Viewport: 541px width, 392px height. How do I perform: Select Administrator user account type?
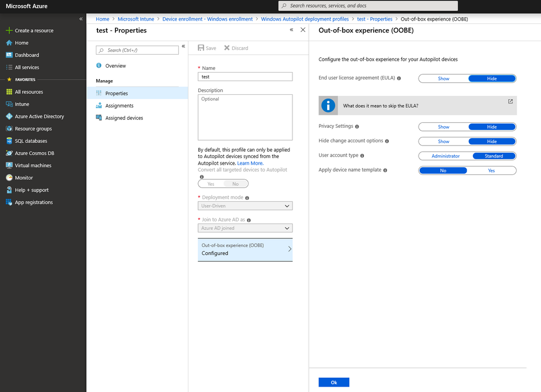pyautogui.click(x=446, y=156)
